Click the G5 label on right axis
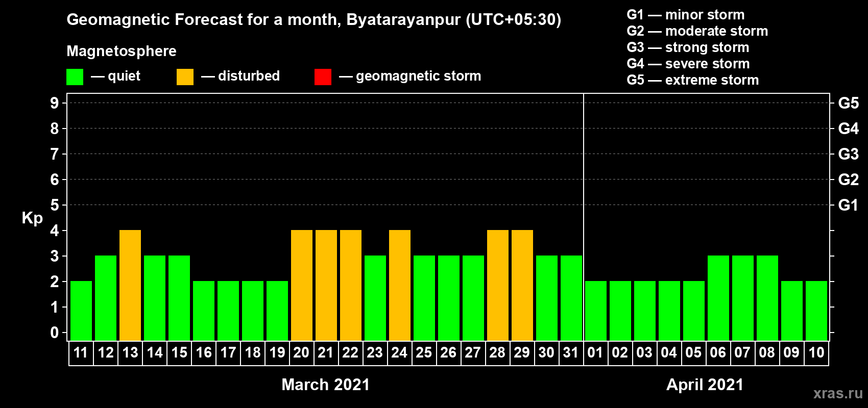 tap(849, 103)
